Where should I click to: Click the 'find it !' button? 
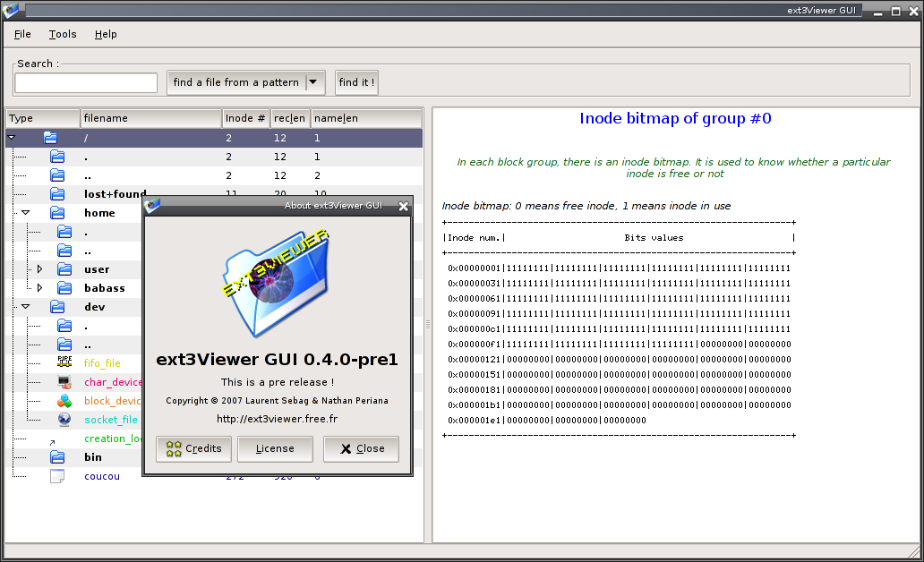(x=356, y=82)
